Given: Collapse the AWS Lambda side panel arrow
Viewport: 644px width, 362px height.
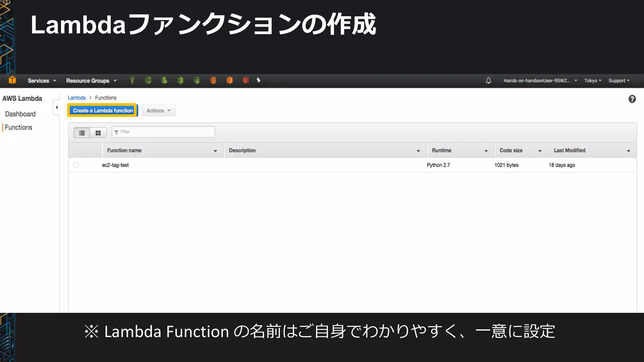Looking at the screenshot, I should 57,107.
